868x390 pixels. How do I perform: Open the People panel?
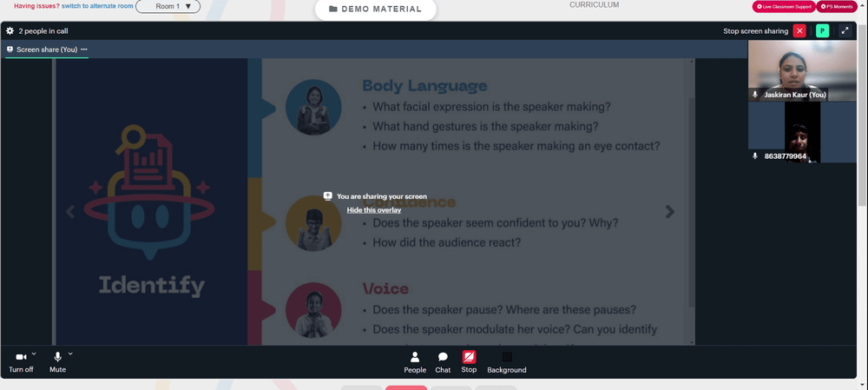415,363
